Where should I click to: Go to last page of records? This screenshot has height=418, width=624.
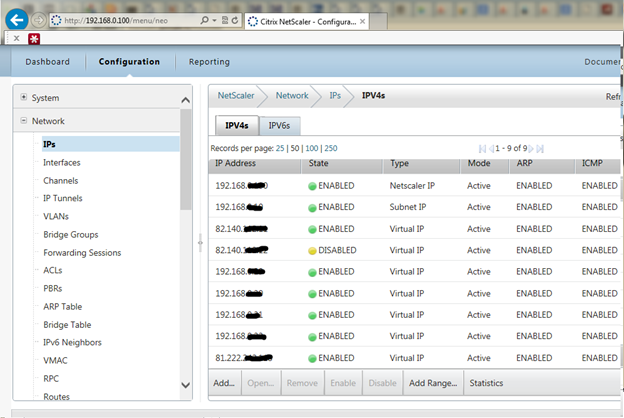click(x=540, y=148)
